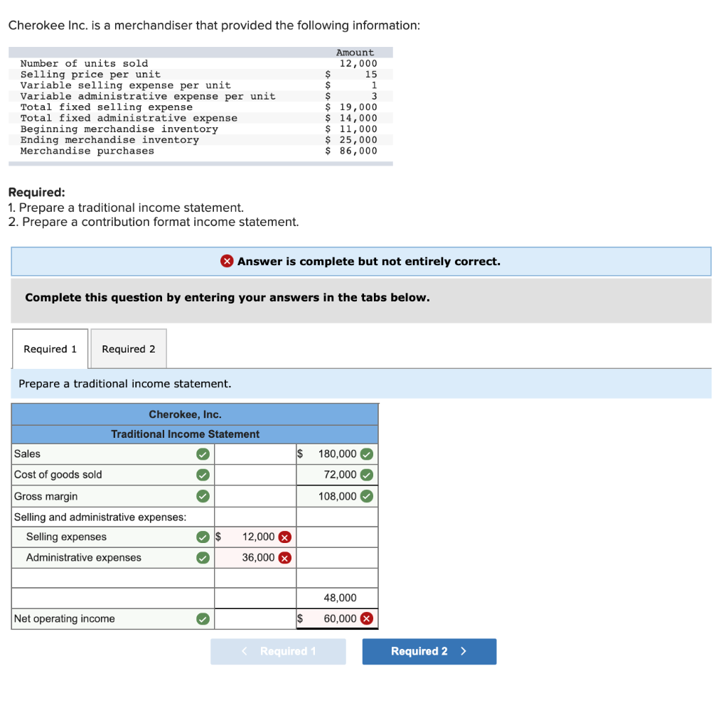Image resolution: width=728 pixels, height=715 pixels.
Task: Click the green check next to the Sales label
Action: click(203, 454)
